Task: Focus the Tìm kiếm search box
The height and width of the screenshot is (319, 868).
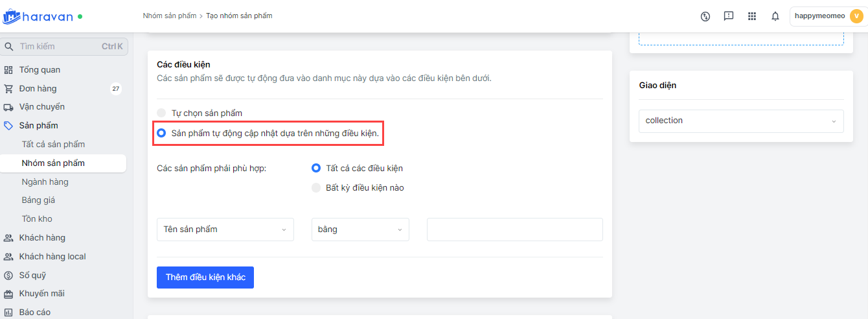Action: point(64,47)
